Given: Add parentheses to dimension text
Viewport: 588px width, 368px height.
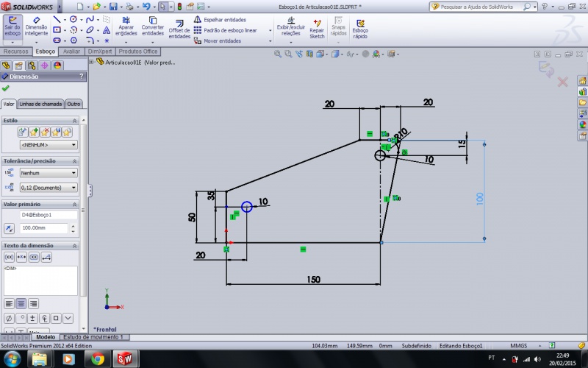Looking at the screenshot, I should [9, 257].
